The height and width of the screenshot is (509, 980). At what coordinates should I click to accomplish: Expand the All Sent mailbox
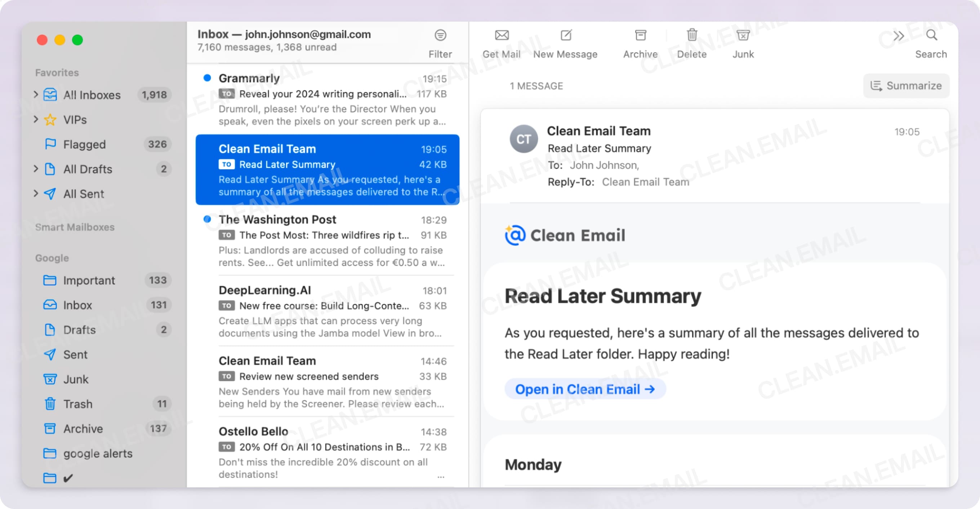click(36, 194)
